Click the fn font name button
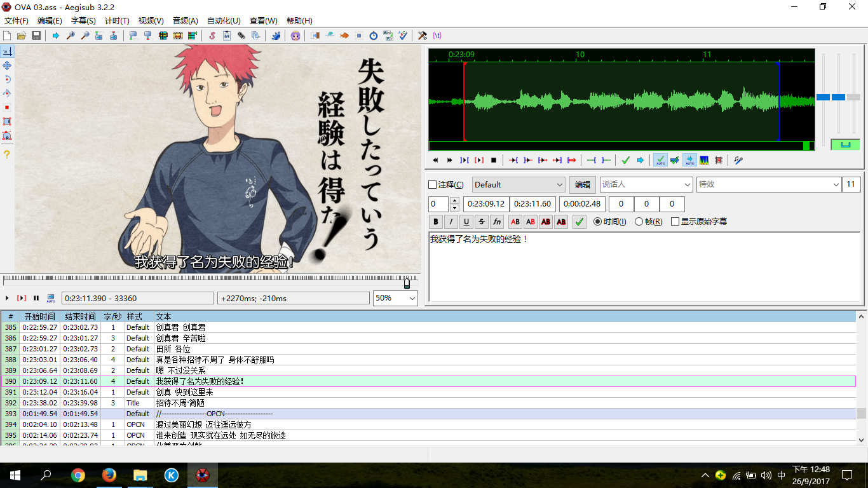The width and height of the screenshot is (868, 488). pyautogui.click(x=497, y=222)
